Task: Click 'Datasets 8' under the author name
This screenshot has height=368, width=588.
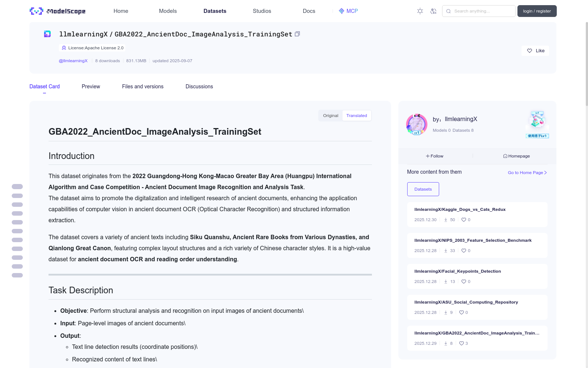Action: (x=463, y=130)
